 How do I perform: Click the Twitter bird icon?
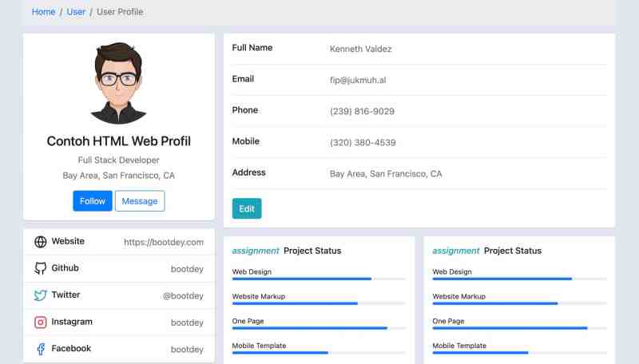click(41, 295)
